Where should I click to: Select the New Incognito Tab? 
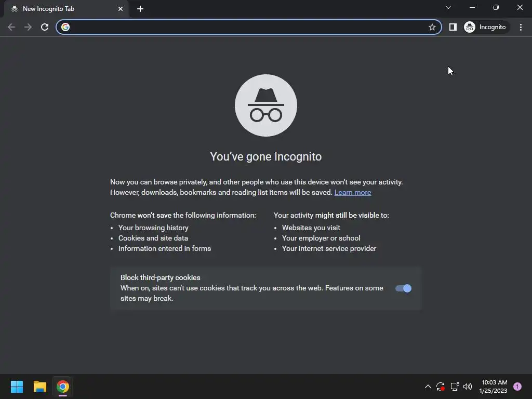click(x=66, y=9)
